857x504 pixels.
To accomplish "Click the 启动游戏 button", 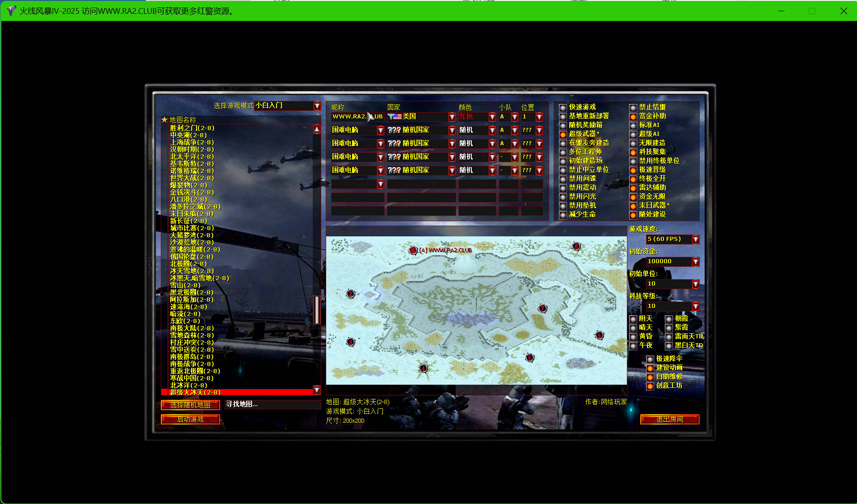I will point(190,420).
